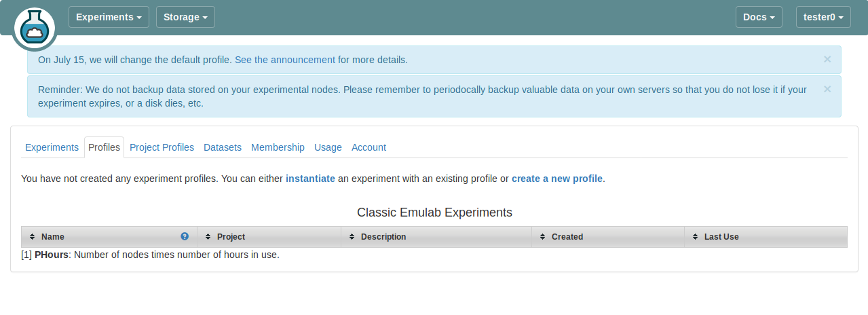
Task: Click the 'instantiate' link
Action: click(x=310, y=179)
